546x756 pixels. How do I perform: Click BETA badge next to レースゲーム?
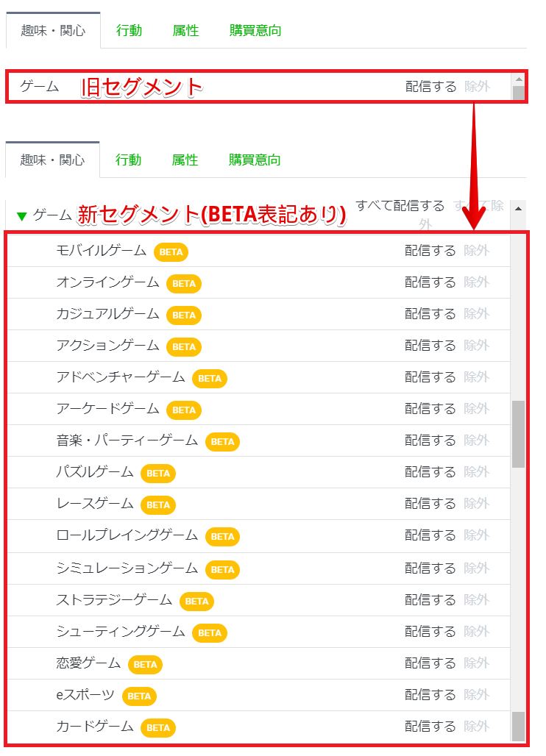(x=158, y=504)
